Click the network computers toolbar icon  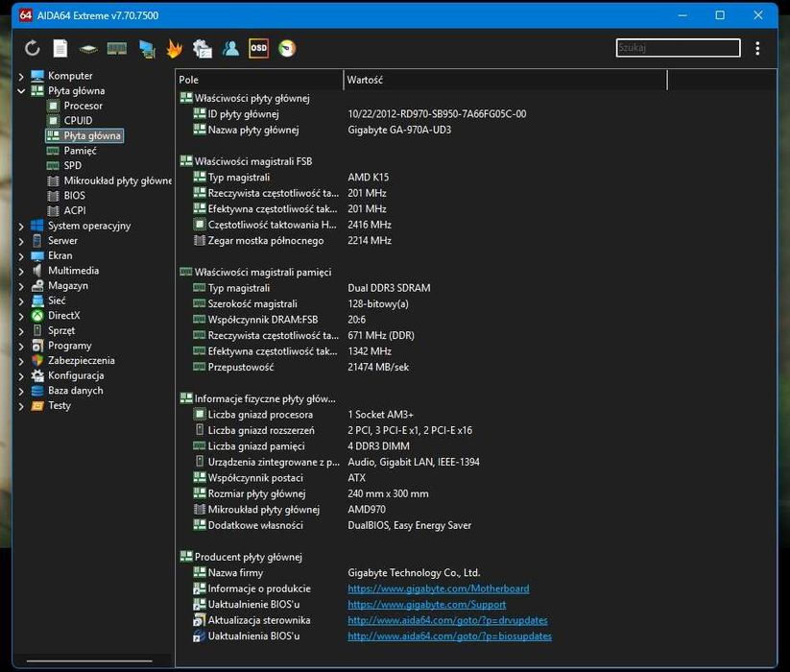147,48
